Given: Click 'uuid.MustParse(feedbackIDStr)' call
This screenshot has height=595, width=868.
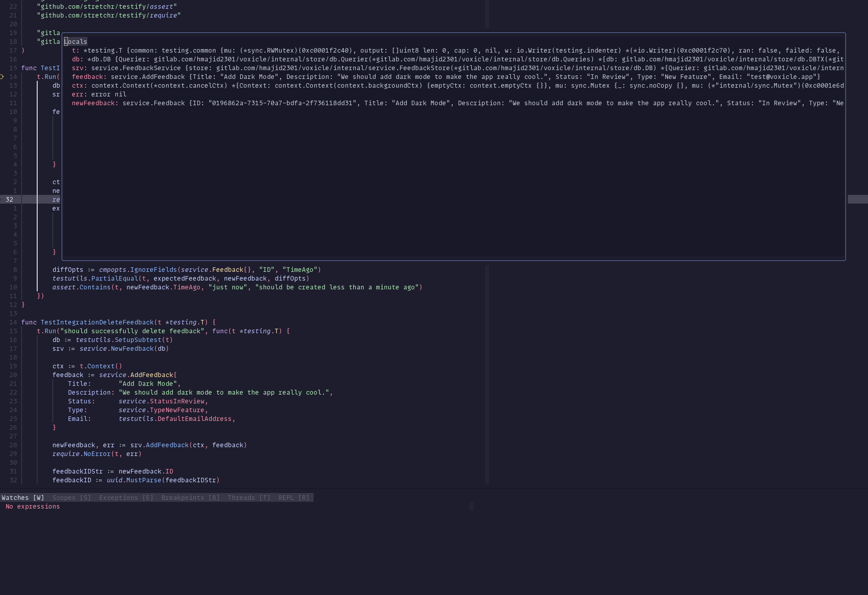Looking at the screenshot, I should [163, 480].
